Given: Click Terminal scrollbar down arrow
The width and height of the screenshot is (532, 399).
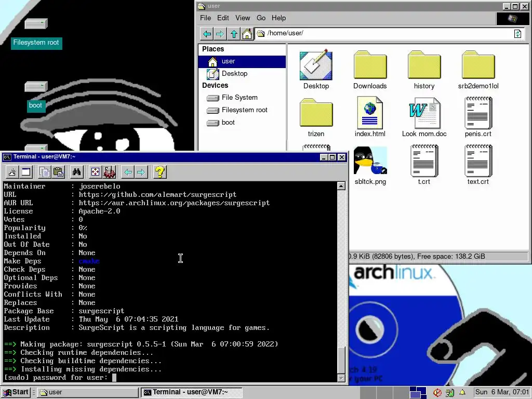Looking at the screenshot, I should 341,378.
